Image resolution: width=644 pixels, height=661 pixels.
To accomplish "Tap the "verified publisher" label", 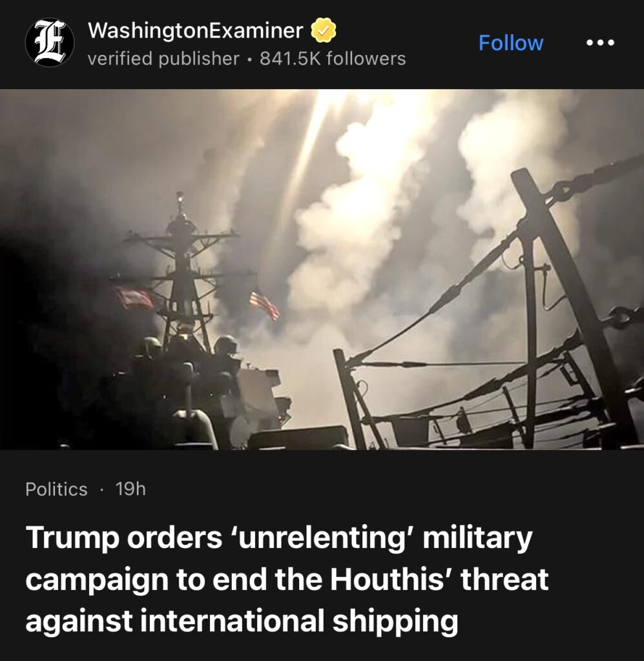I will tap(163, 59).
